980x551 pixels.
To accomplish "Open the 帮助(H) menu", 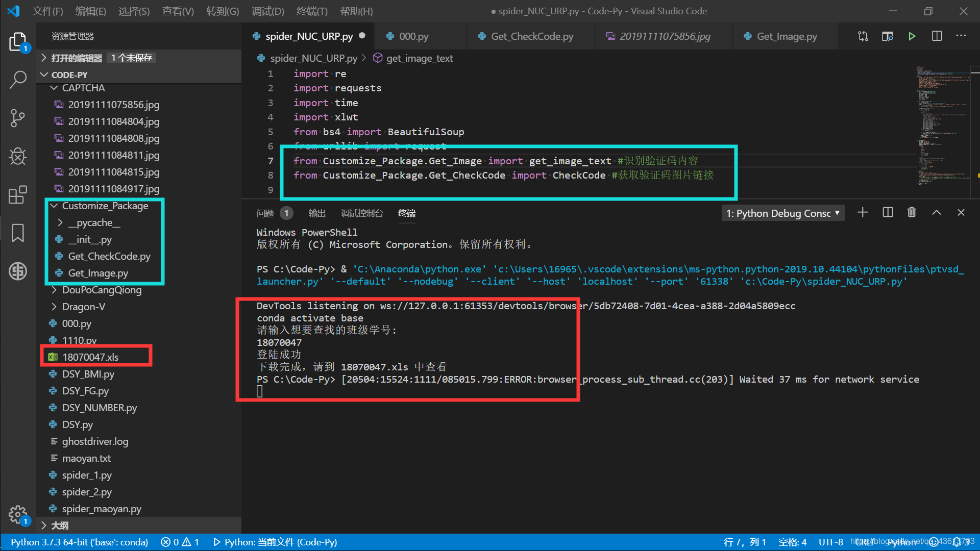I will (356, 11).
